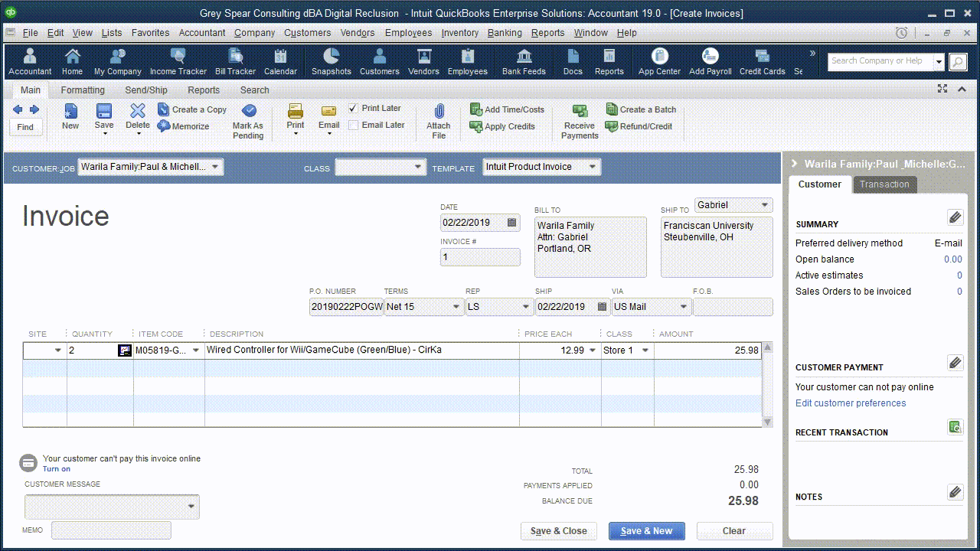The width and height of the screenshot is (980, 551).
Task: Expand the Customer:Job dropdown
Action: [215, 167]
